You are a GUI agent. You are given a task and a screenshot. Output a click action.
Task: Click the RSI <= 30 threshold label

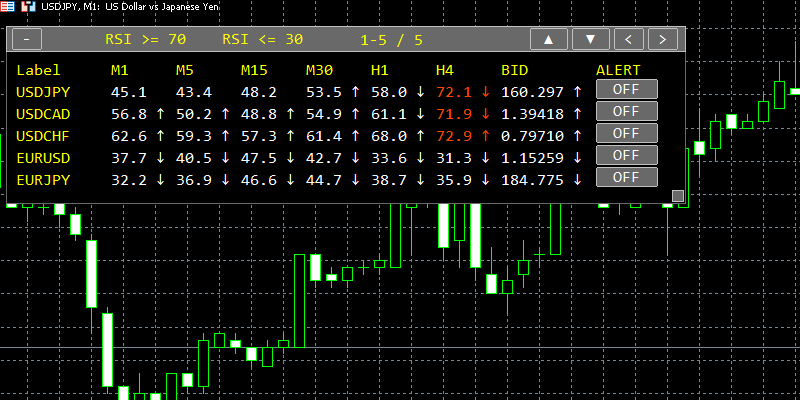[x=263, y=39]
